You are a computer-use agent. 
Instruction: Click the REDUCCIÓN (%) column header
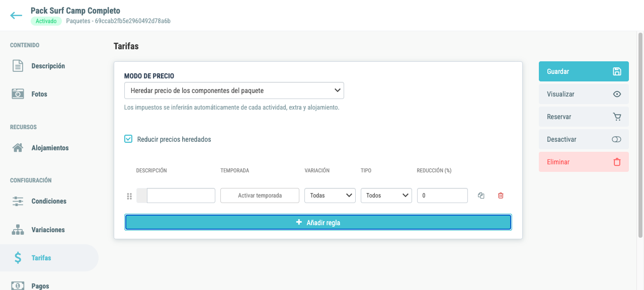(x=434, y=170)
